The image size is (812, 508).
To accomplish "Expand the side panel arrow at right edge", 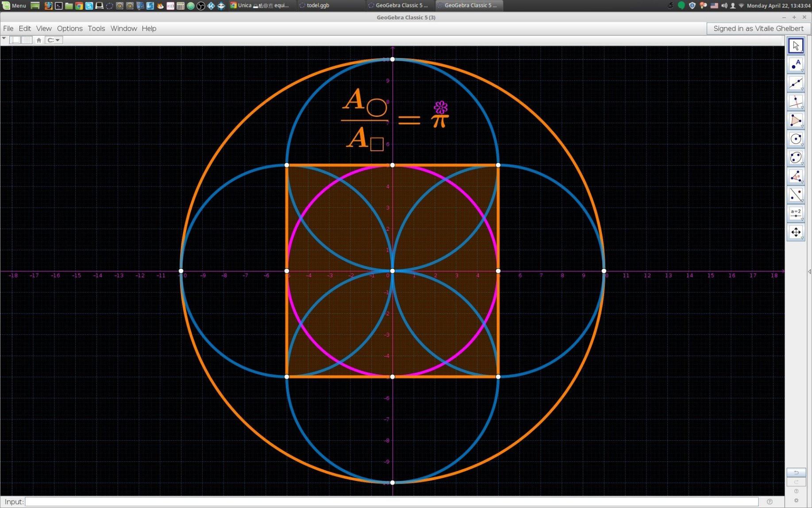I will tap(809, 271).
